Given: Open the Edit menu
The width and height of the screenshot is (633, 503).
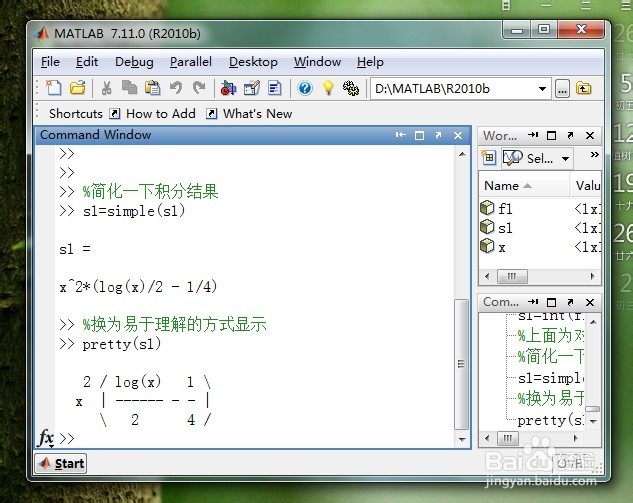Looking at the screenshot, I should (87, 62).
